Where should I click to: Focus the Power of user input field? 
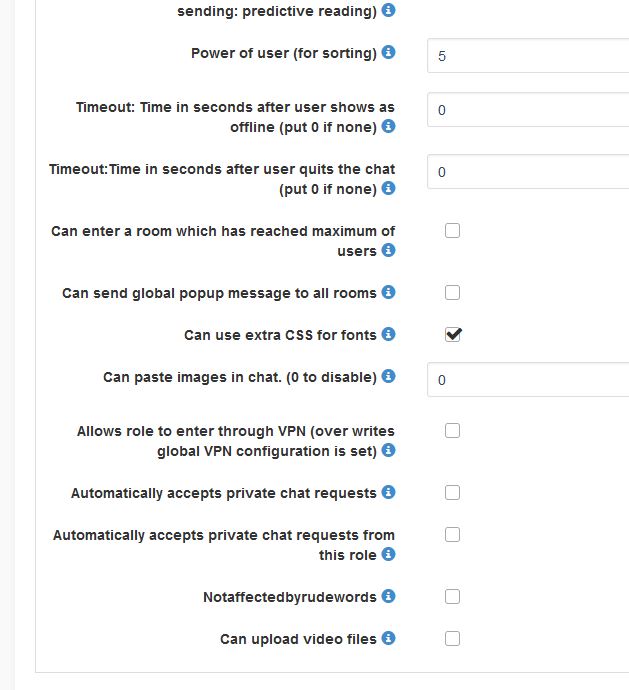(x=528, y=56)
